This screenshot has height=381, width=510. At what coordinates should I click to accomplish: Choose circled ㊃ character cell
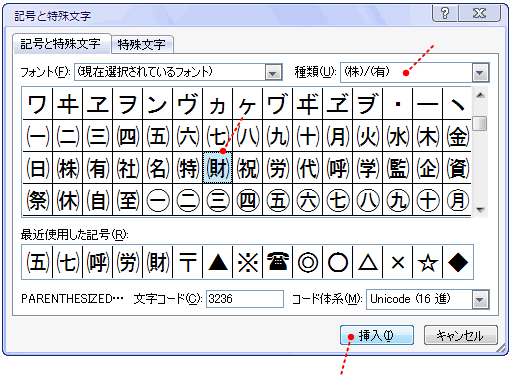click(x=248, y=200)
